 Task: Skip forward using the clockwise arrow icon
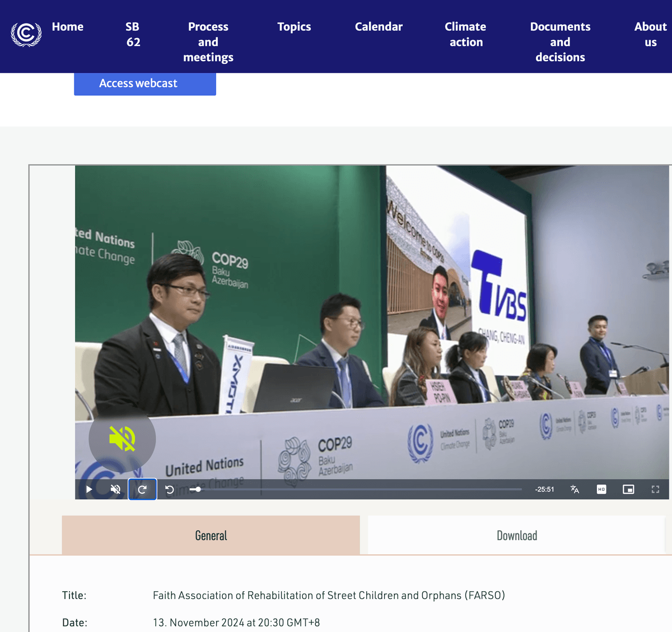pos(142,489)
